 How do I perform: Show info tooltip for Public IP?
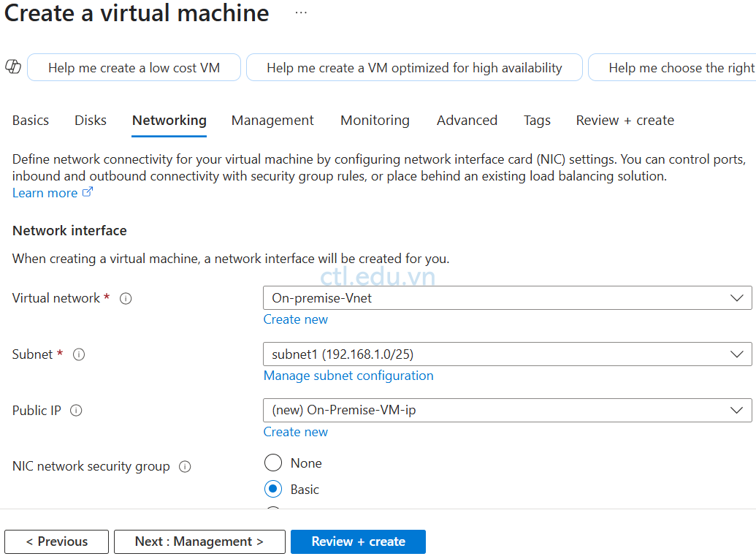tap(76, 411)
